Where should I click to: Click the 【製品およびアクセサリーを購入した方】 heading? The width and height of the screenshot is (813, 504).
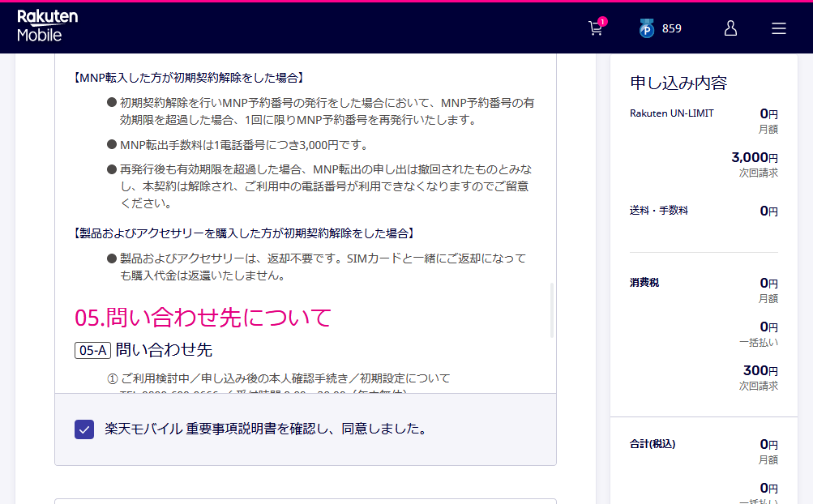tap(244, 233)
